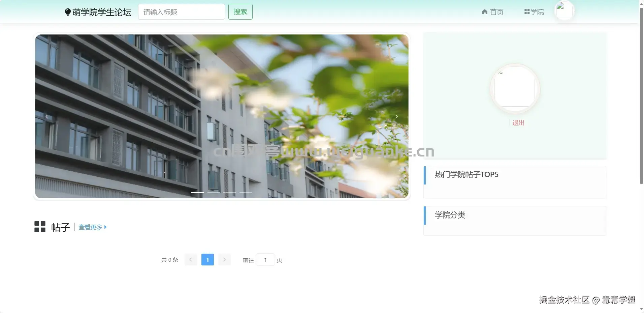The image size is (644, 313).
Task: Select third carousel indicator bar
Action: (x=230, y=193)
